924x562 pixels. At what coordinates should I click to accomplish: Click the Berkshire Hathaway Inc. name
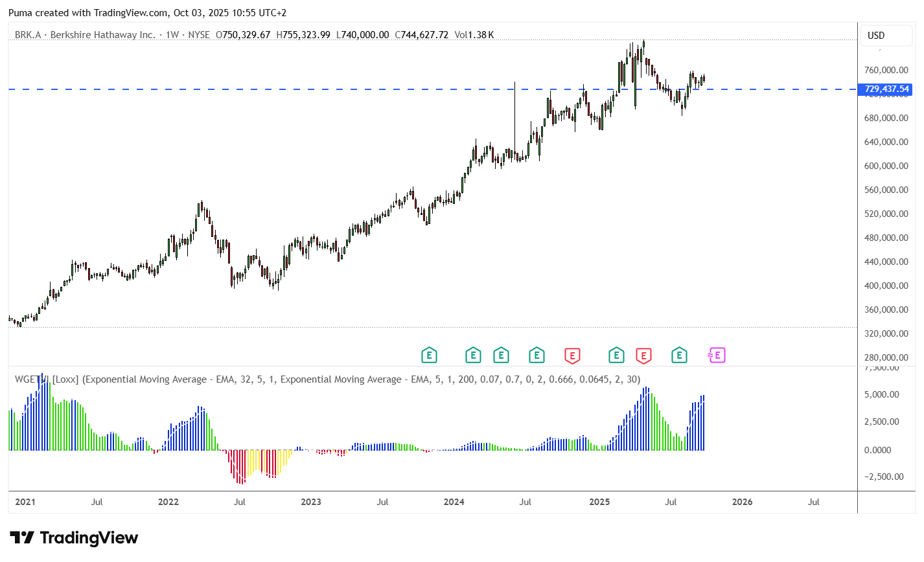[102, 35]
